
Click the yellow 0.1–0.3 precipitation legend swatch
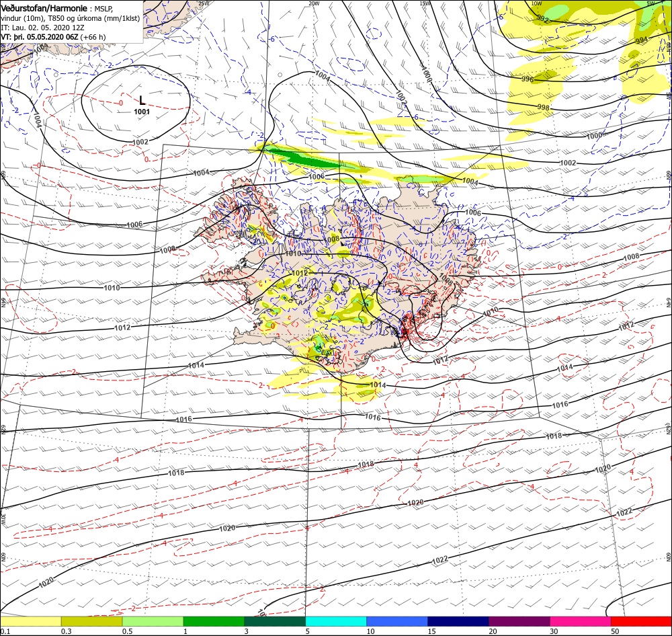(30, 621)
